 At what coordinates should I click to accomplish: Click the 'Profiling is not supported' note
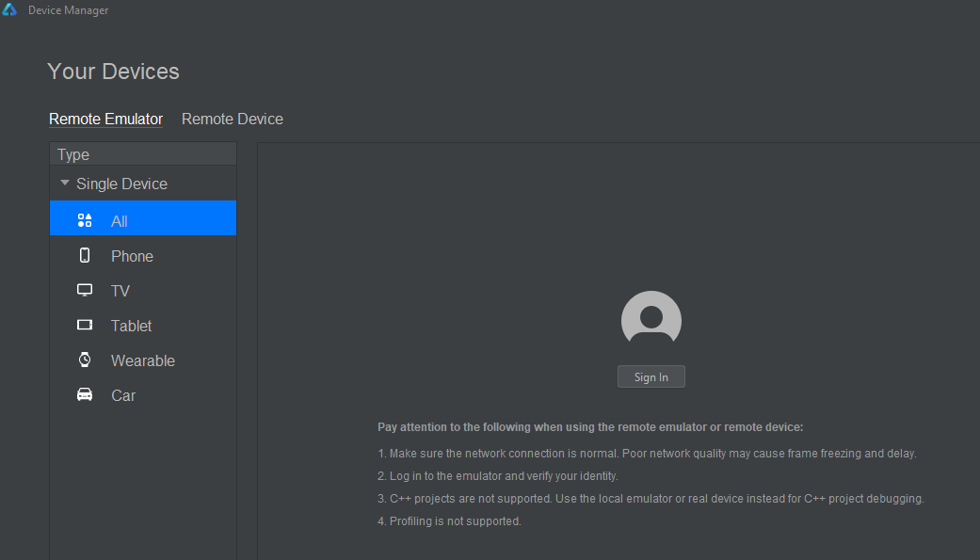(x=449, y=520)
